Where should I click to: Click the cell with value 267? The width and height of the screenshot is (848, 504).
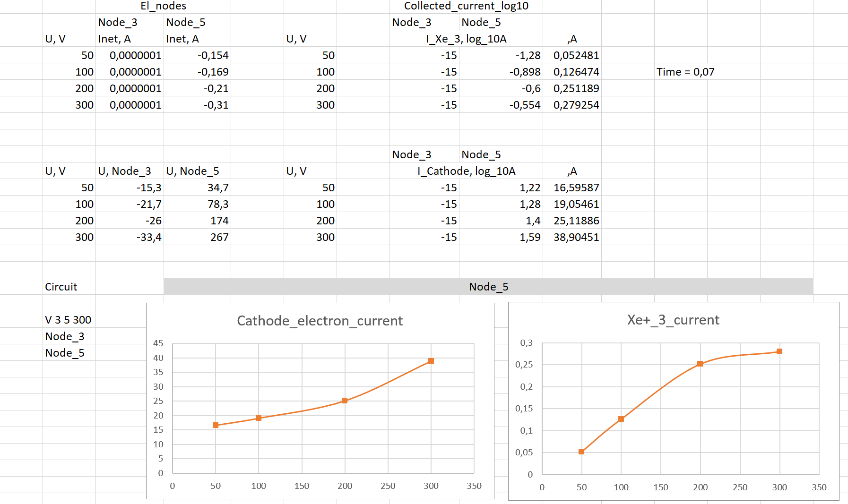click(x=197, y=237)
